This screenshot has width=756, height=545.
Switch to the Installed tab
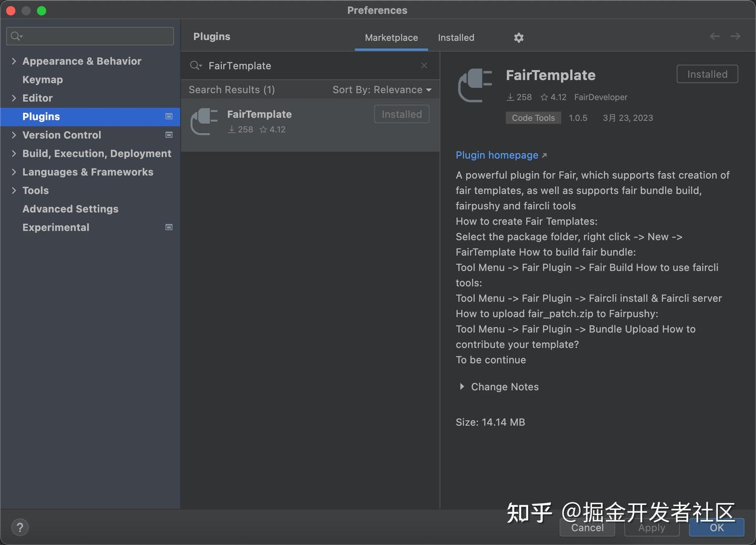[456, 37]
